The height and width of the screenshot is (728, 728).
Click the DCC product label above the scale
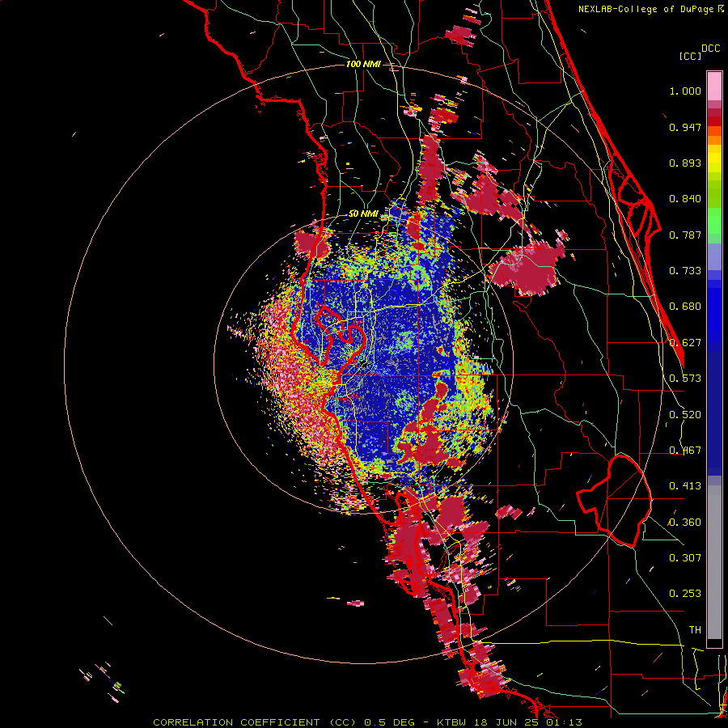click(710, 49)
